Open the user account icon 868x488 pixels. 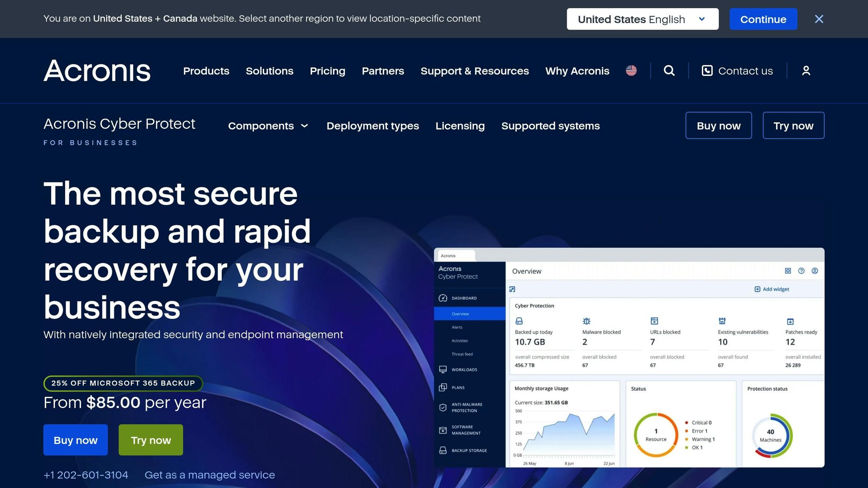tap(806, 71)
